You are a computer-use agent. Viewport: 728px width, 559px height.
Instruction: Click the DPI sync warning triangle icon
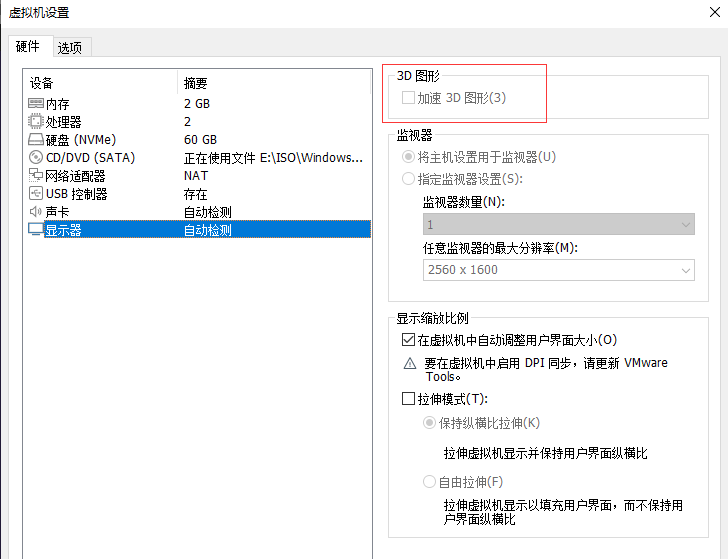410,364
